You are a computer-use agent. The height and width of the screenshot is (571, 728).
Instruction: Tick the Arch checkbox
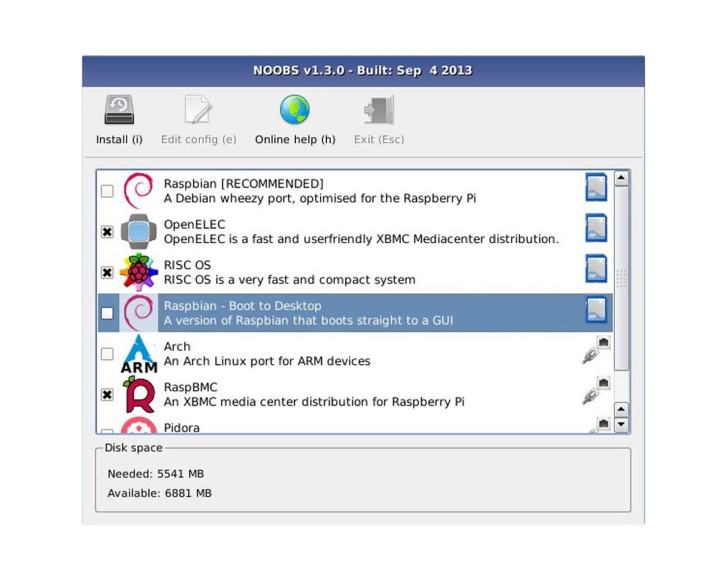click(x=107, y=354)
